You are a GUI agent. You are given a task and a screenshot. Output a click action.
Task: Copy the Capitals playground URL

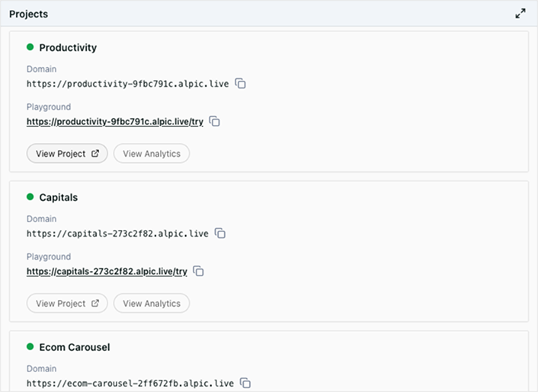(x=198, y=271)
